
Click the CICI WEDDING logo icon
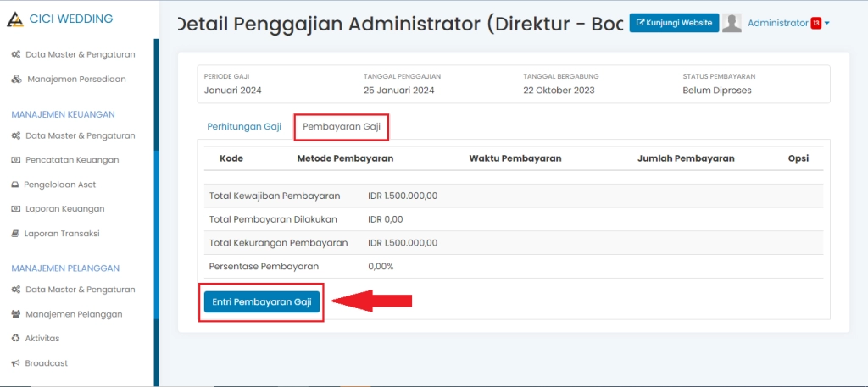click(15, 19)
